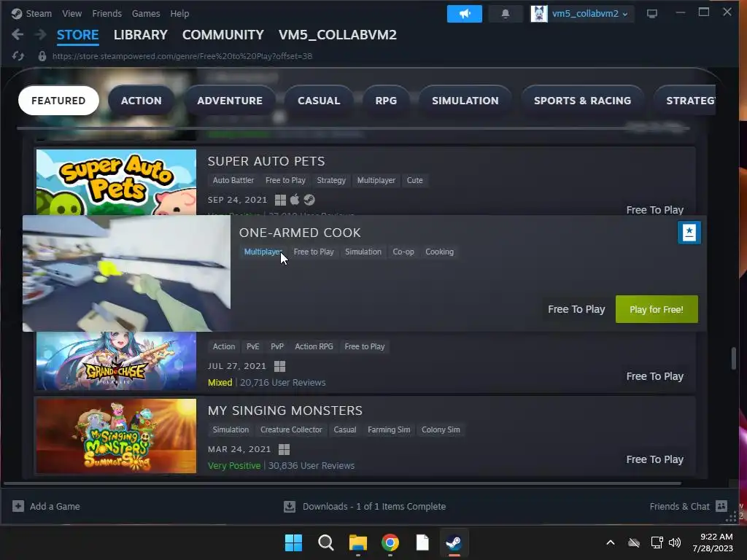Screen dimensions: 747x560
Task: Select the FEATURED category pill
Action: click(x=58, y=101)
